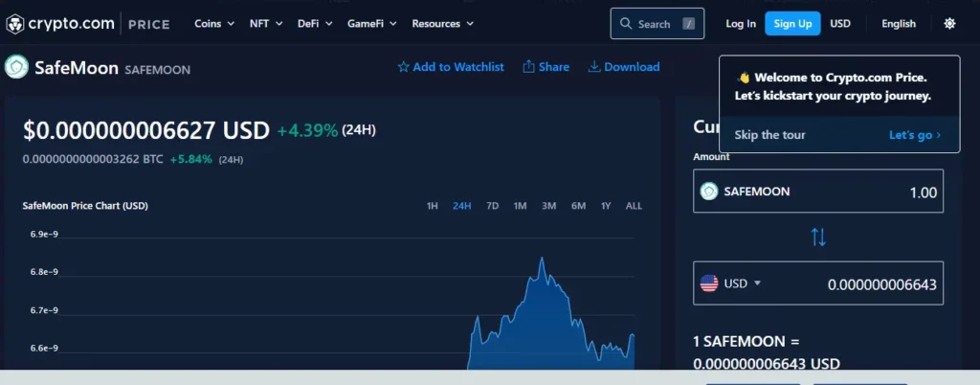The width and height of the screenshot is (980, 385).
Task: Change currency from USD in header
Action: tap(840, 24)
